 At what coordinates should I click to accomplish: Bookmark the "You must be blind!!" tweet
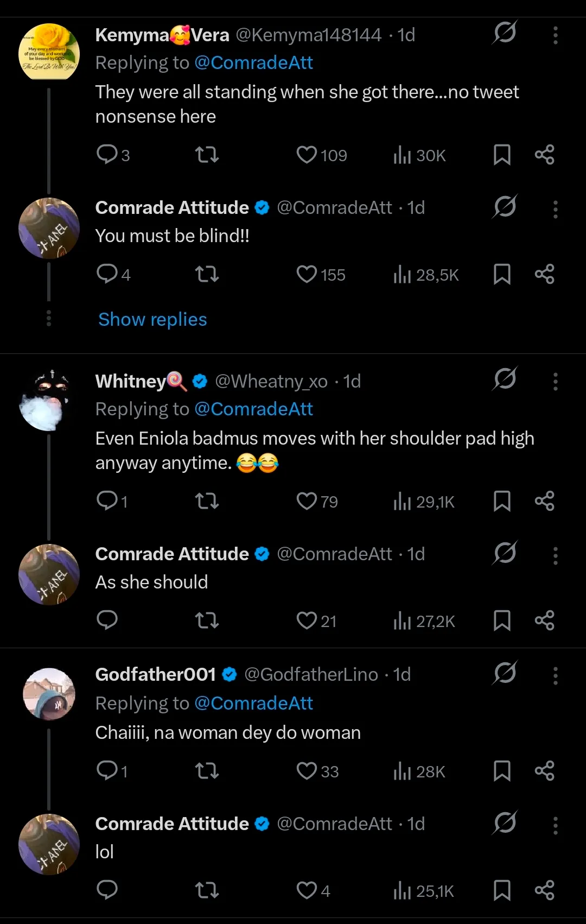(502, 274)
